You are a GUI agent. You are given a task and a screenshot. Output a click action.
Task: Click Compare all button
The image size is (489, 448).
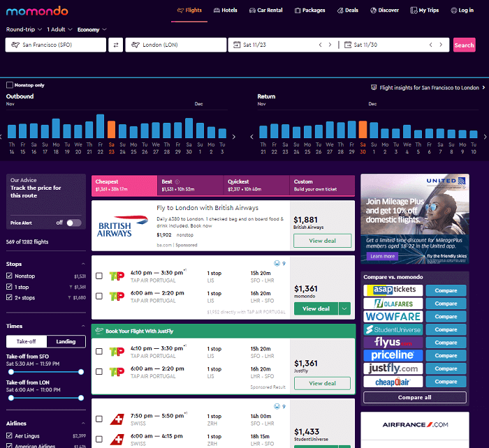coord(415,398)
